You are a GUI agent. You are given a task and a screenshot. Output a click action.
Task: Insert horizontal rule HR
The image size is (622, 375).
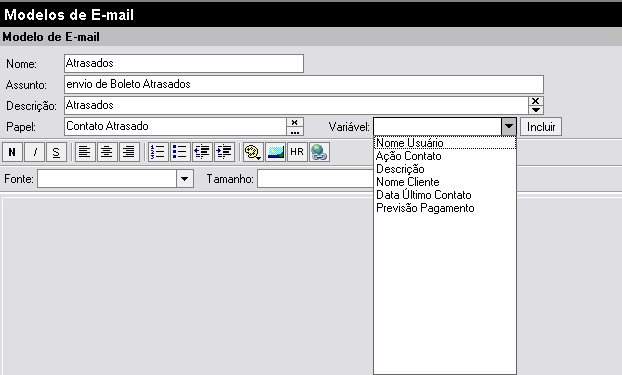pyautogui.click(x=297, y=152)
